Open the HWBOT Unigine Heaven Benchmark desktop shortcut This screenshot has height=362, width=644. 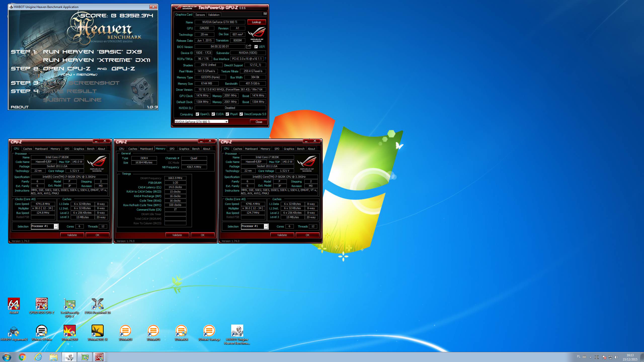[237, 335]
